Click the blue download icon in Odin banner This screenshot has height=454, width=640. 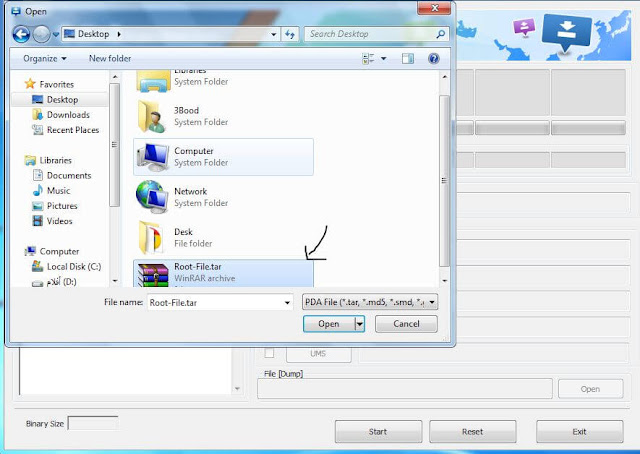tap(567, 33)
